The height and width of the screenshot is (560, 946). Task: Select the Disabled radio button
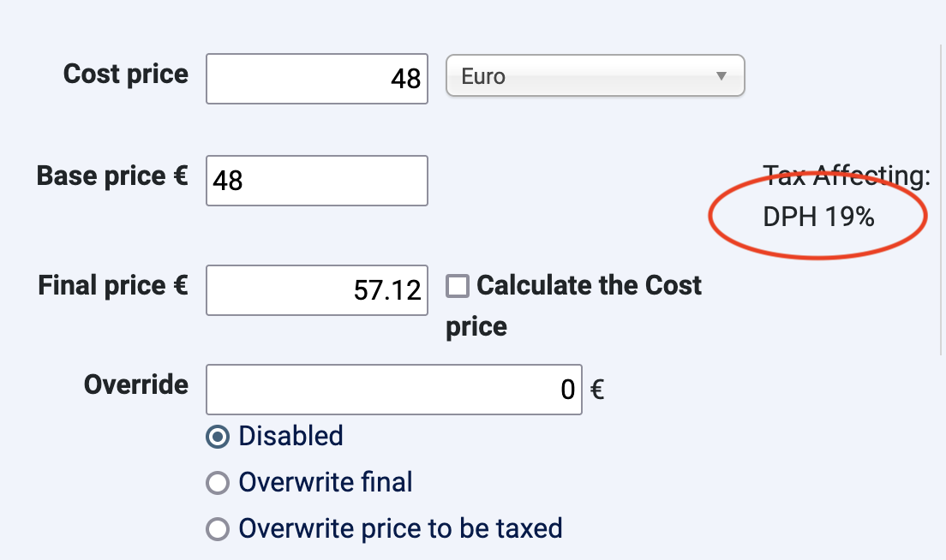[219, 437]
